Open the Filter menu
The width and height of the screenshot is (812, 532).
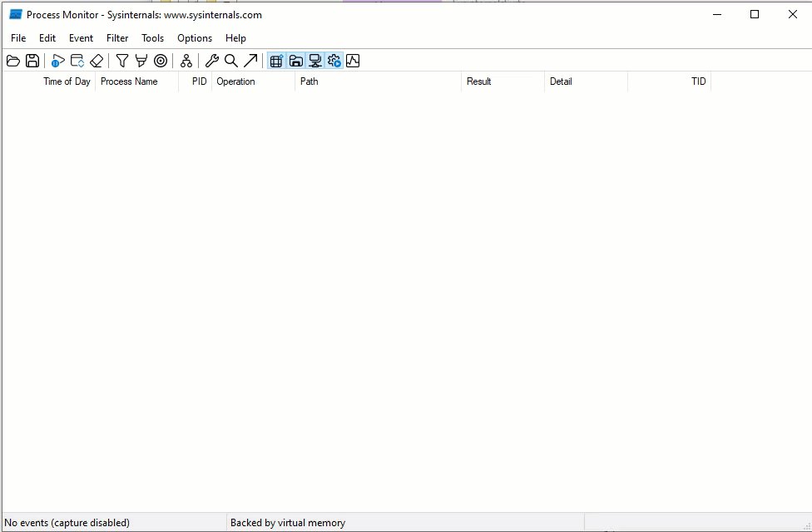pyautogui.click(x=117, y=38)
